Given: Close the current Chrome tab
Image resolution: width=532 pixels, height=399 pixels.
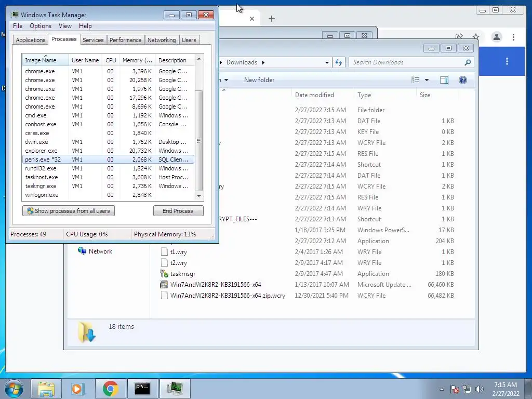Looking at the screenshot, I should coord(252,19).
